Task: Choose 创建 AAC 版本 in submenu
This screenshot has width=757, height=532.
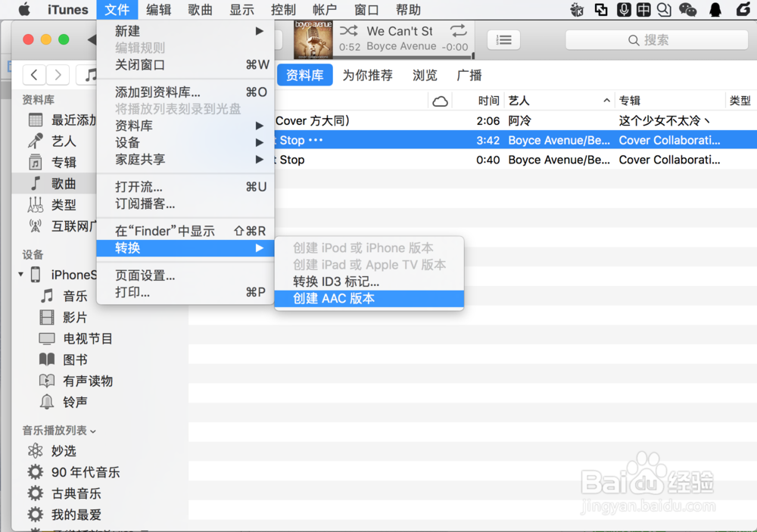Action: 369,299
